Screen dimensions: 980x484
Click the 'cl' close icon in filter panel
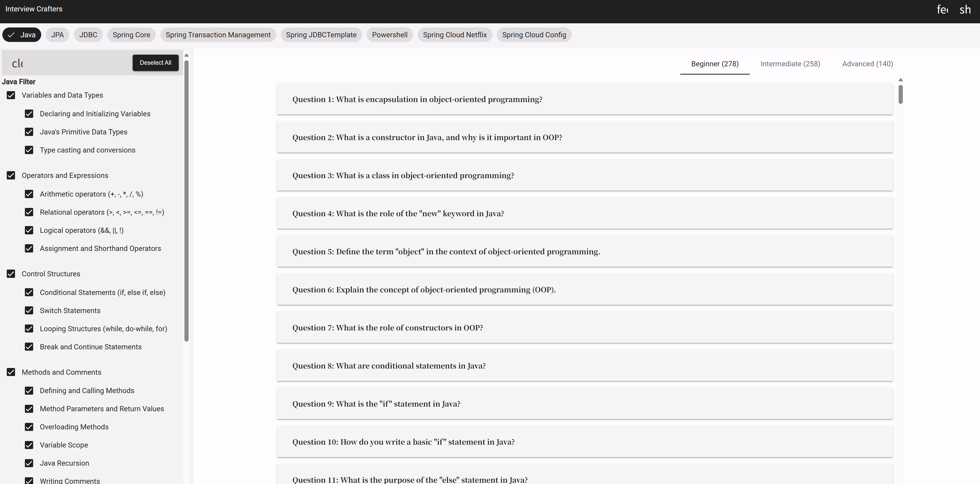18,63
